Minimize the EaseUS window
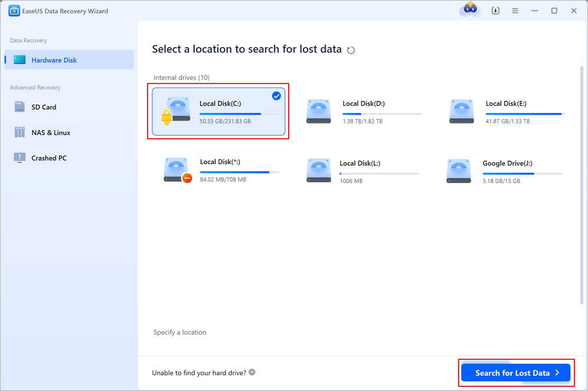This screenshot has height=391, width=588. click(x=534, y=11)
